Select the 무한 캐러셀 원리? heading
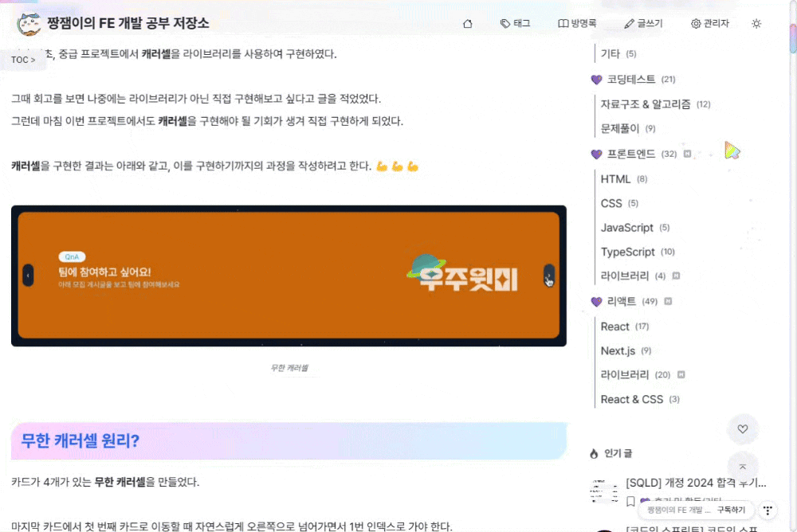Viewport: 797px width, 532px height. 80,440
